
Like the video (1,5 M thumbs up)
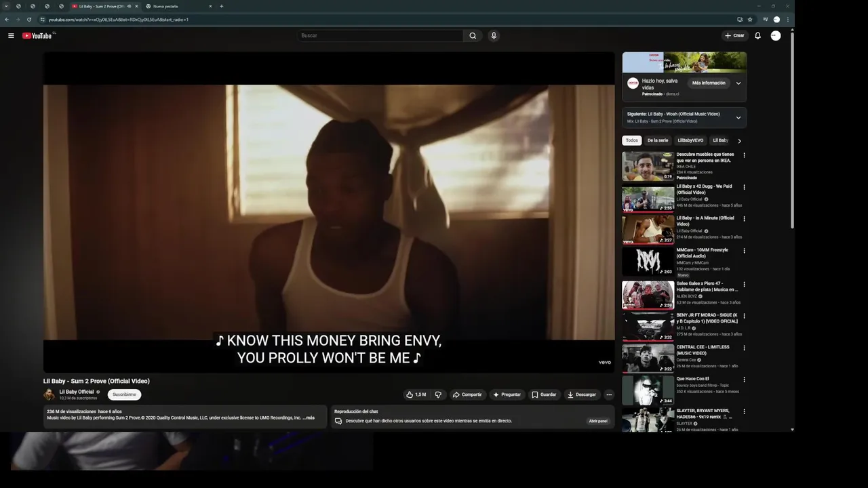pyautogui.click(x=416, y=394)
